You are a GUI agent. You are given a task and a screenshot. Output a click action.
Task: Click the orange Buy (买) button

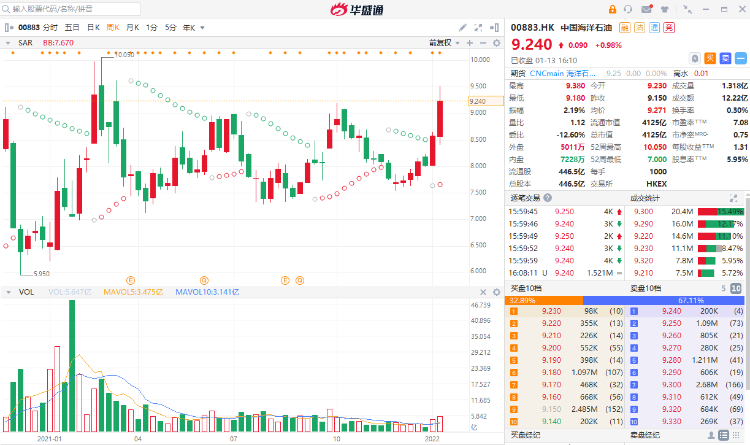click(x=710, y=58)
